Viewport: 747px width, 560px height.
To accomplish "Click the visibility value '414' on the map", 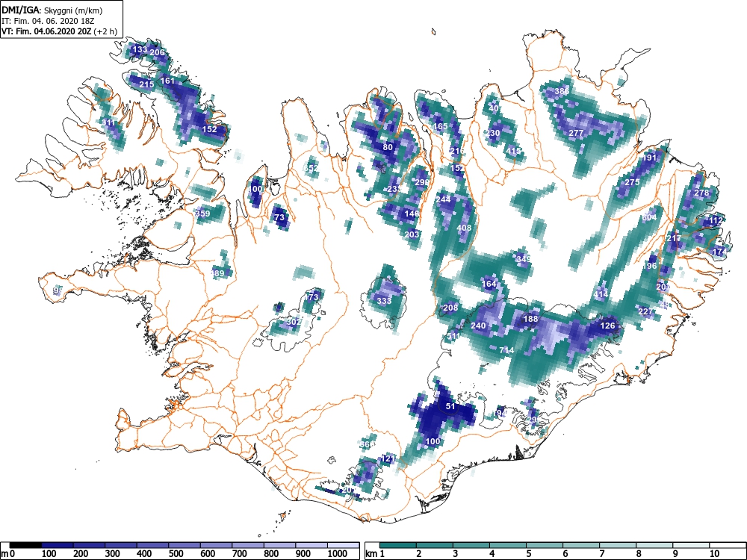I will point(601,294).
